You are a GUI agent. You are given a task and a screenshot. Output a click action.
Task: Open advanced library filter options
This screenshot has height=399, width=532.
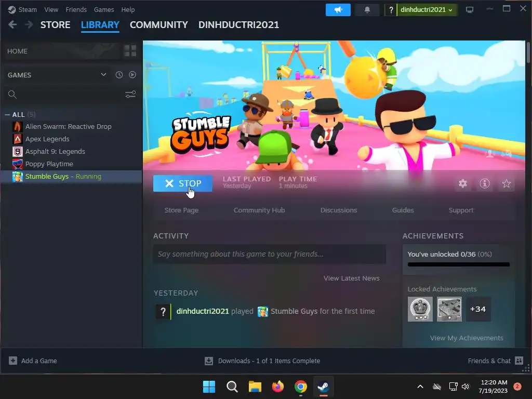tap(130, 95)
